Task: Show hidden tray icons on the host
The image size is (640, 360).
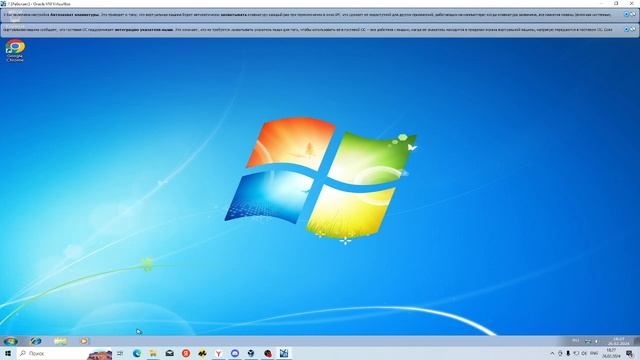Action: click(552, 353)
